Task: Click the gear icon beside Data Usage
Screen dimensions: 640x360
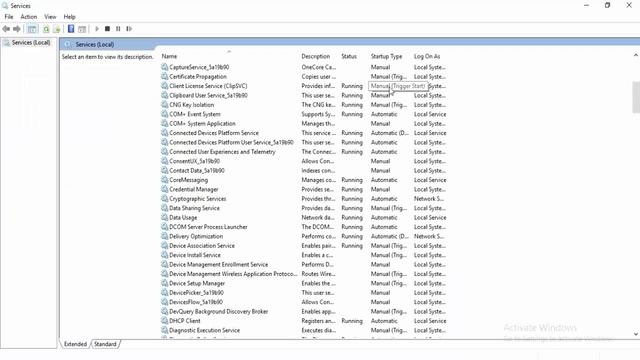Action: click(x=164, y=217)
